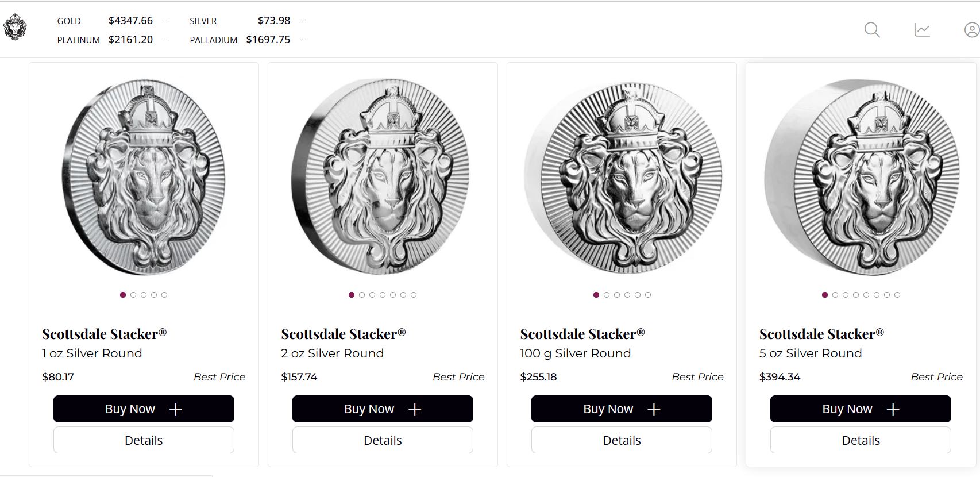
Task: Open Details for 5 oz Silver Round
Action: [x=861, y=440]
